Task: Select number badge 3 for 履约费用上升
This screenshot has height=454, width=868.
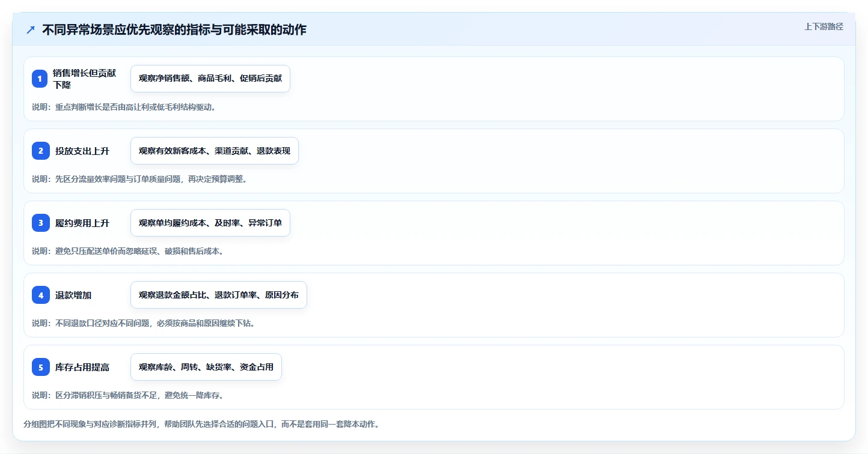Action: (41, 223)
